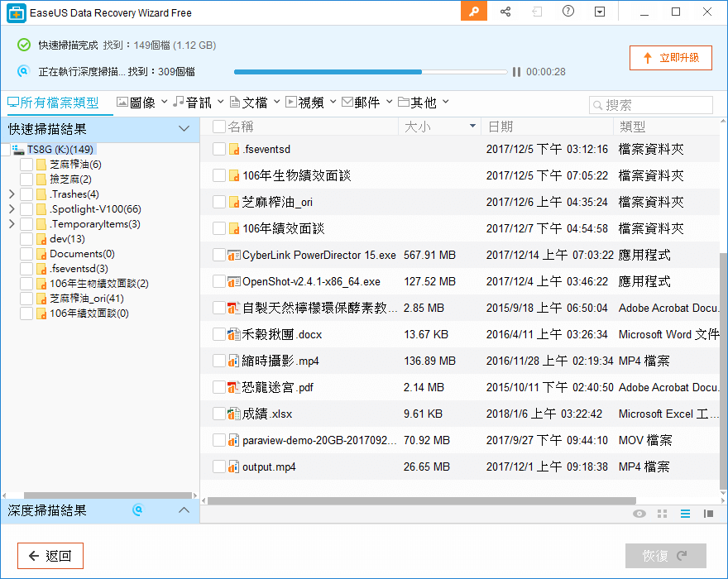
Task: Show the preview pane layout icon
Action: click(708, 514)
